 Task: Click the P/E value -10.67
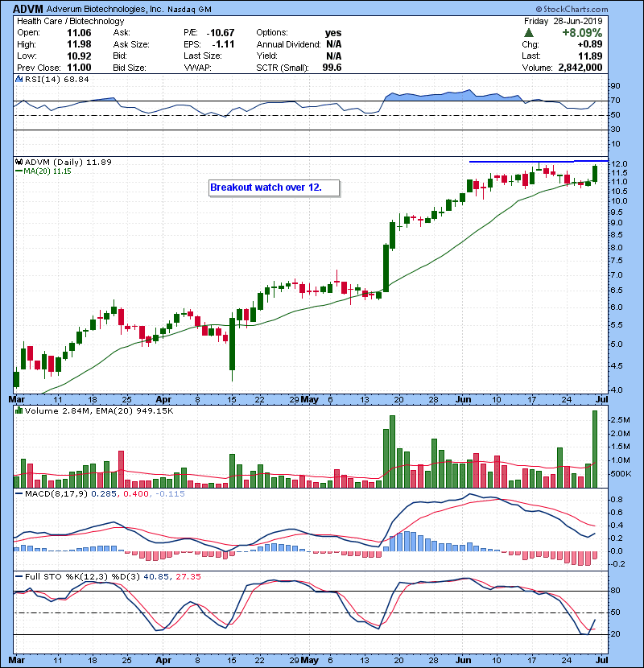(221, 33)
